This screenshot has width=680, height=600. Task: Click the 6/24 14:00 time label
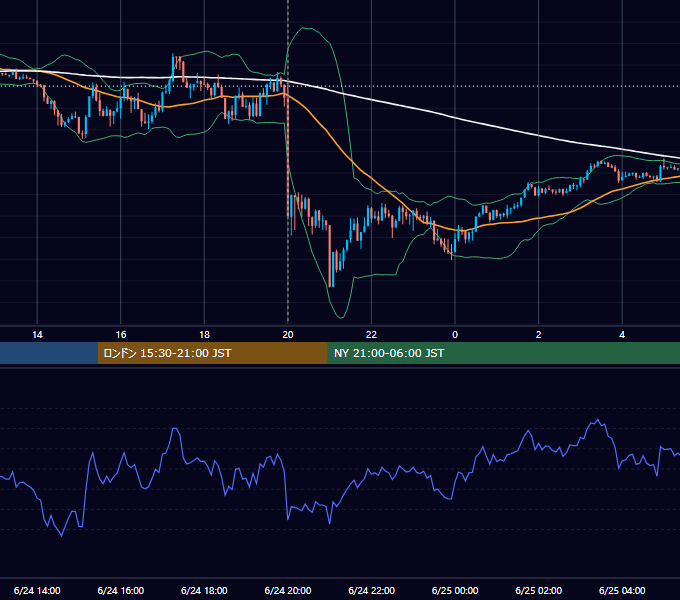pyautogui.click(x=37, y=590)
